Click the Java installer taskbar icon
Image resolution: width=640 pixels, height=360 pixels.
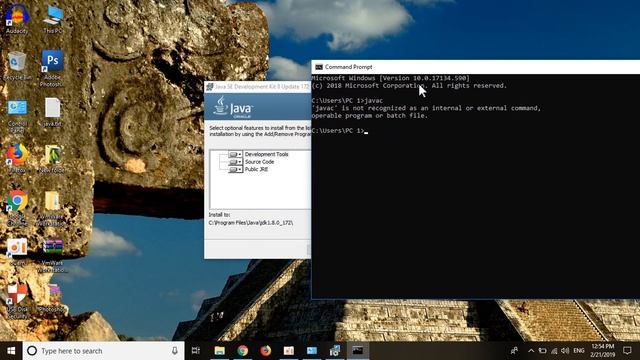[335, 351]
